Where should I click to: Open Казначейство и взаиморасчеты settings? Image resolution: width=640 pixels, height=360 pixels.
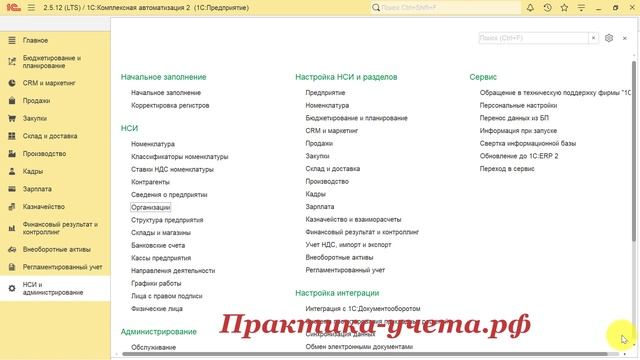point(353,219)
